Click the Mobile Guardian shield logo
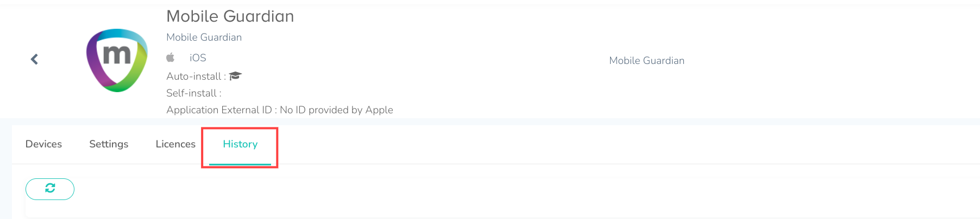Screen dimensions: 980x219 [117, 60]
